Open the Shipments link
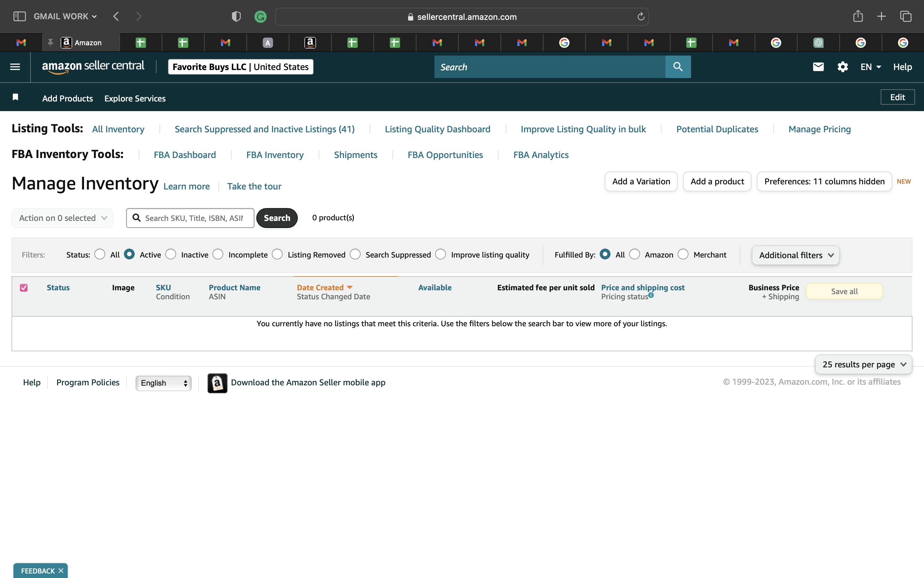 pos(355,155)
